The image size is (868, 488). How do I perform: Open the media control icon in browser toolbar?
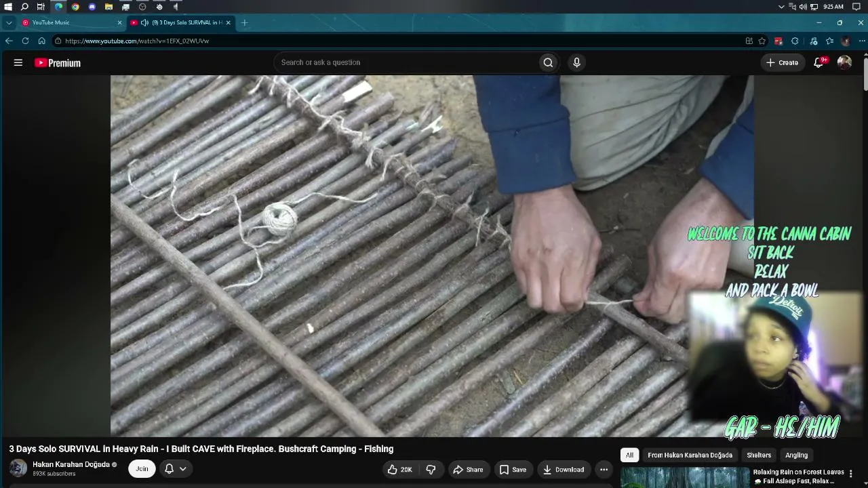point(813,41)
